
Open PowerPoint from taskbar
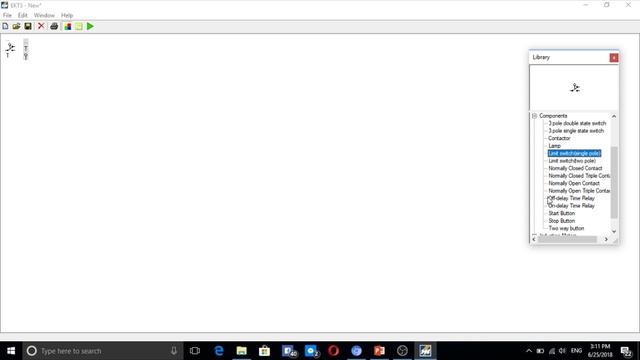[x=379, y=351]
